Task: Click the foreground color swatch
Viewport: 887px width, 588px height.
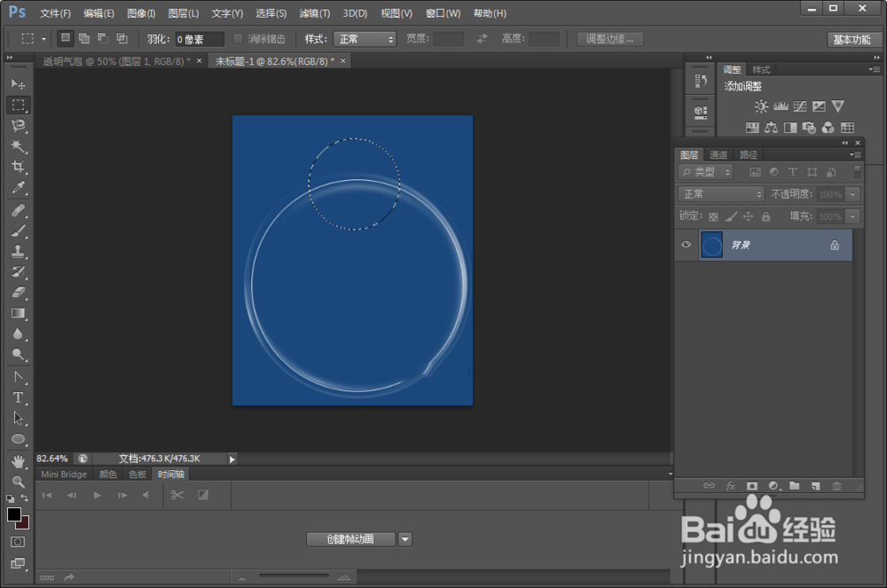Action: click(14, 514)
